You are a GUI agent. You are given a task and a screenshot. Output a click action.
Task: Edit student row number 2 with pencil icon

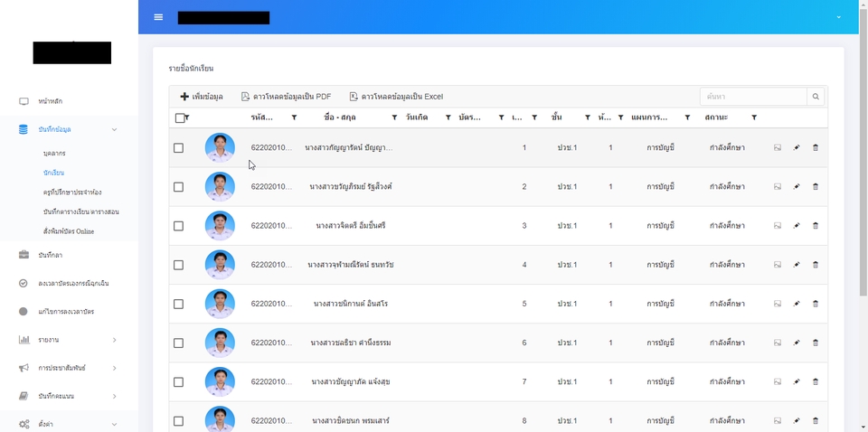pyautogui.click(x=797, y=187)
